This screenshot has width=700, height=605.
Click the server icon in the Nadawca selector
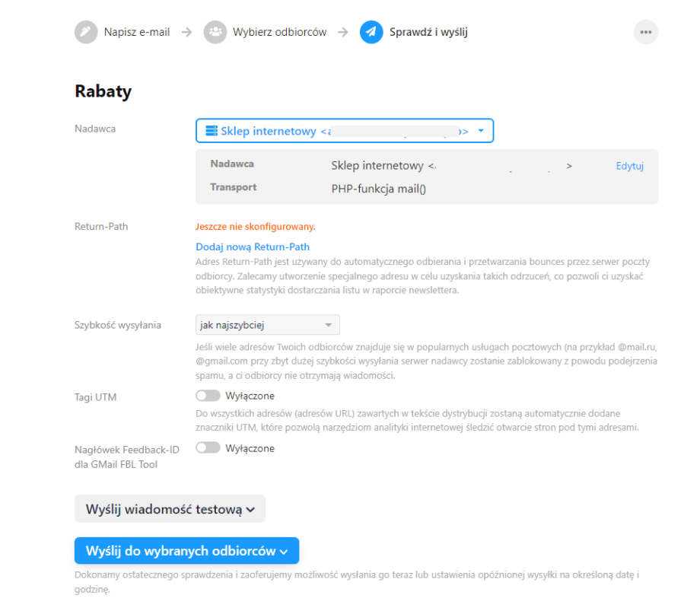click(212, 131)
